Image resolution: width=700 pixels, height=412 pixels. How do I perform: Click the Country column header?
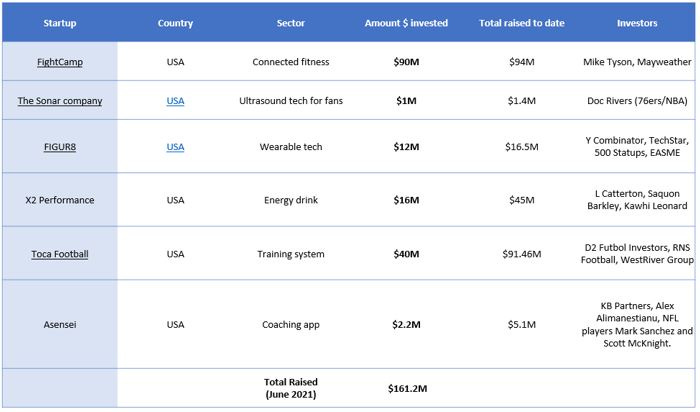click(x=175, y=23)
